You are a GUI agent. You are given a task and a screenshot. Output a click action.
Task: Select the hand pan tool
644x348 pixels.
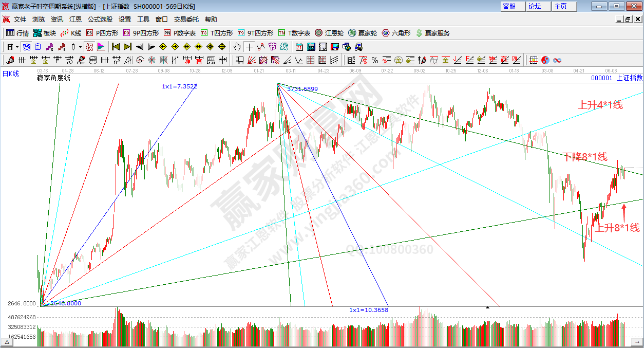[x=237, y=47]
